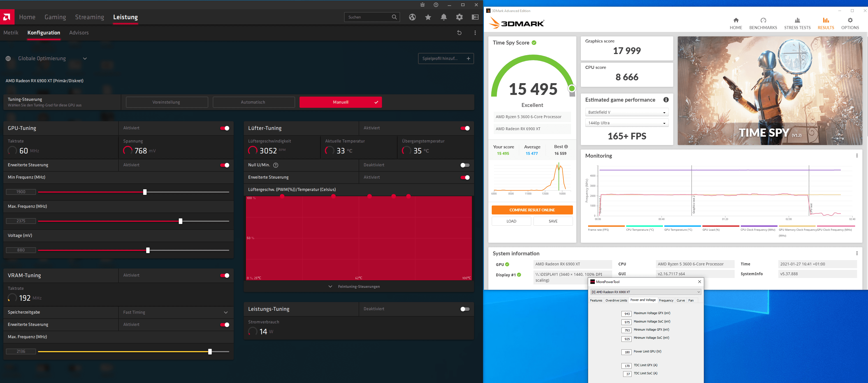Switch to the Streaming tab
Viewport: 868px width, 383px height.
90,17
